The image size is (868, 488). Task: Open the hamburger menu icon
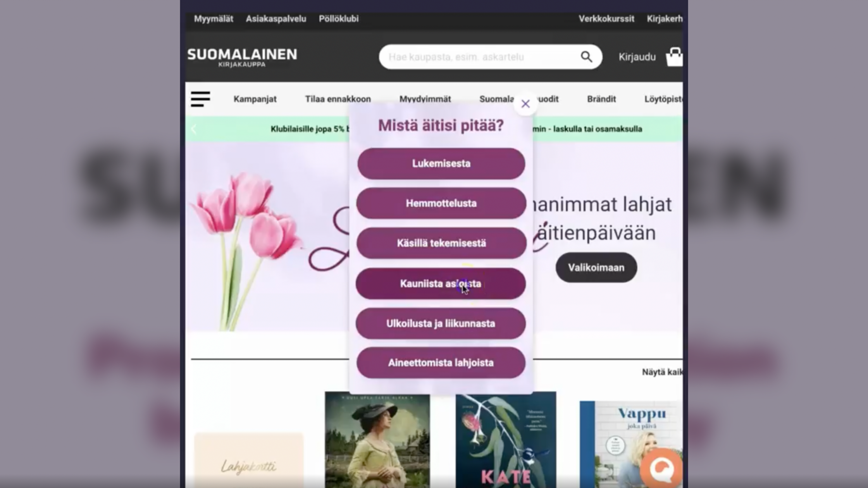click(200, 99)
